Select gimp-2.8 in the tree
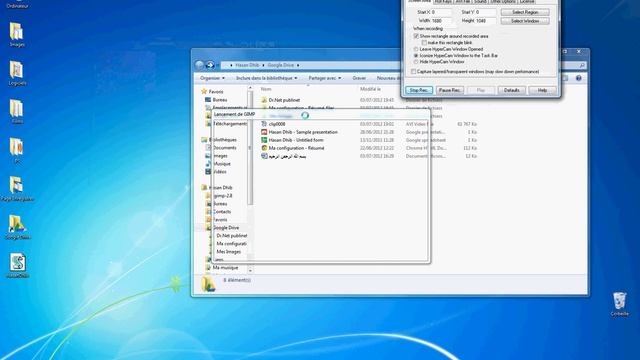Viewport: 640px width, 360px height. click(222, 196)
